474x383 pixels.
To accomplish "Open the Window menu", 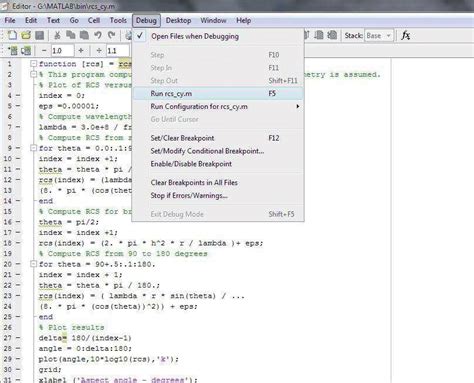I will (x=213, y=20).
